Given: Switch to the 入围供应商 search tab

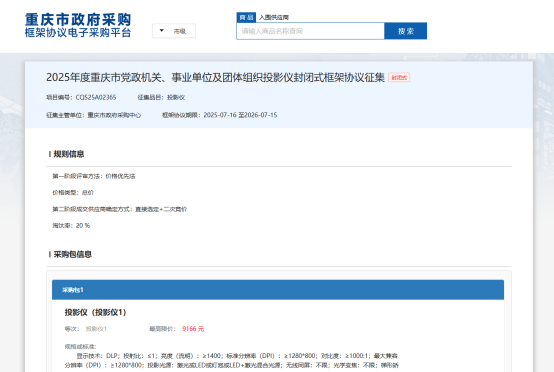Looking at the screenshot, I should (x=274, y=17).
